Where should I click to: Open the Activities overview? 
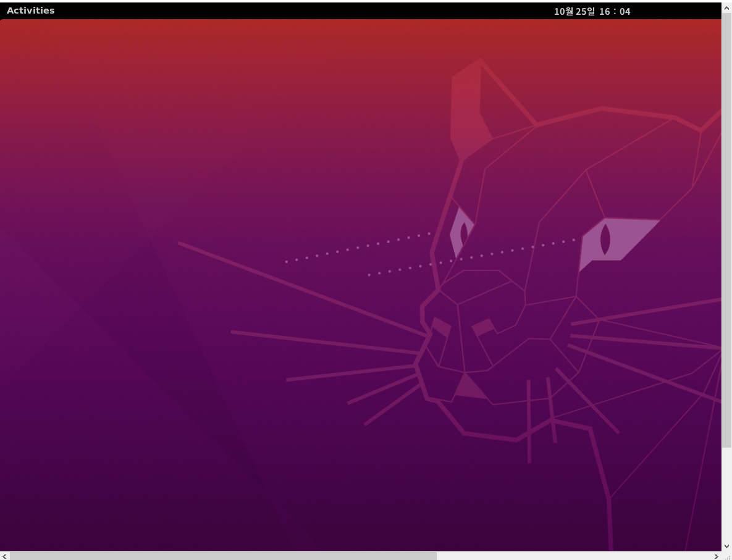click(31, 10)
